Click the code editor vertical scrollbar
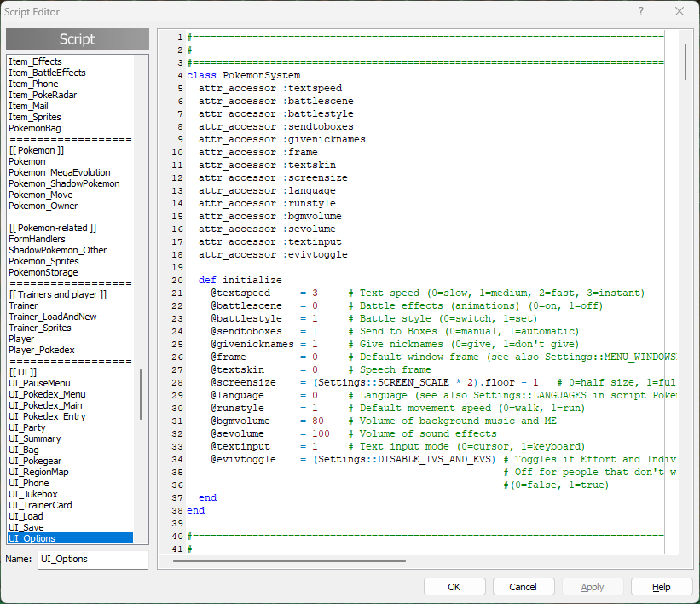 point(685,61)
